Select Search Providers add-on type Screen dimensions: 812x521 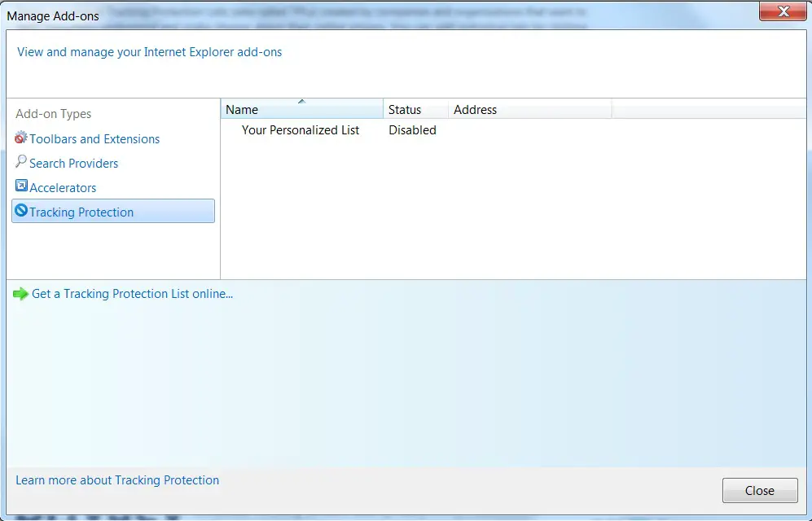point(73,164)
